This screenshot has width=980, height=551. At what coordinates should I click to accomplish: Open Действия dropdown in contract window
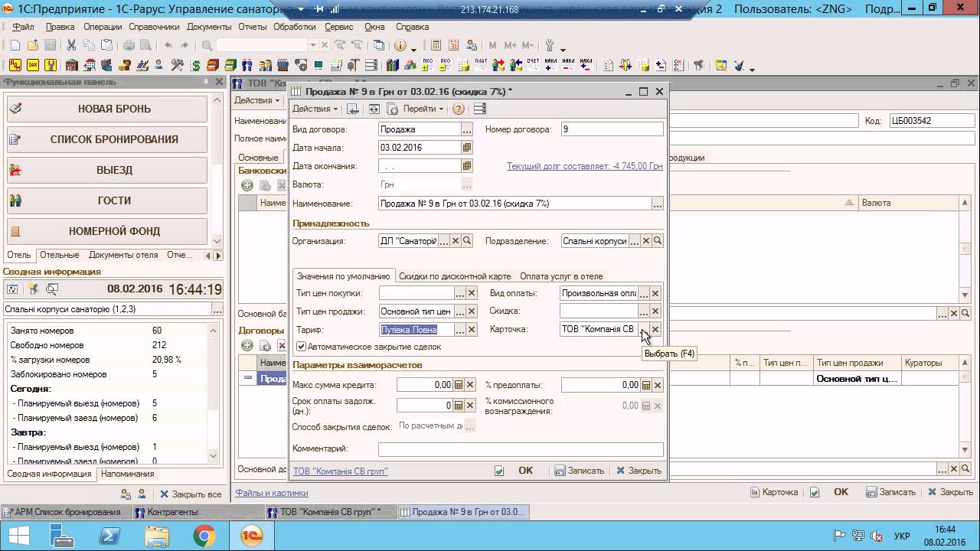click(315, 109)
